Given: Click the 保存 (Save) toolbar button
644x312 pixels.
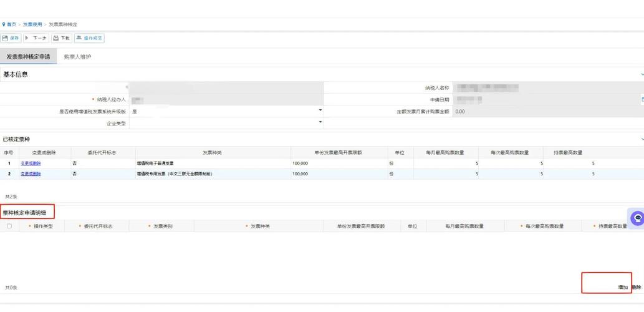Looking at the screenshot, I should [11, 38].
